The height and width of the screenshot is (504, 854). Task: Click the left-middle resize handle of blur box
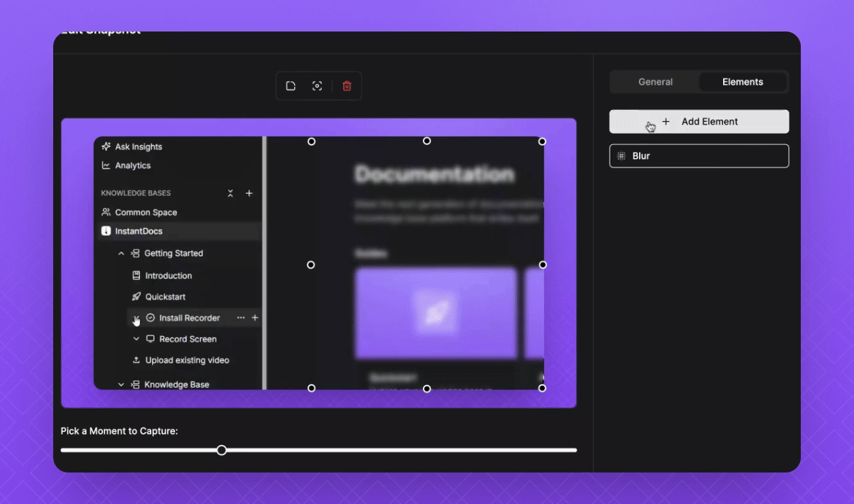pyautogui.click(x=311, y=265)
